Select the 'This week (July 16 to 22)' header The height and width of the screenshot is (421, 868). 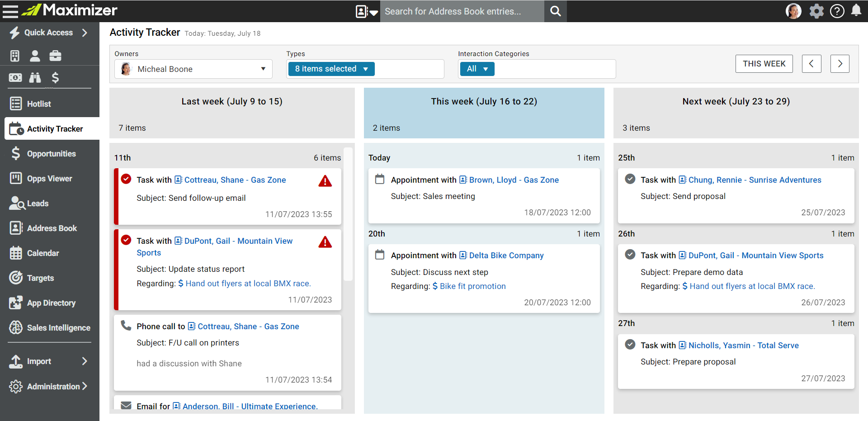pyautogui.click(x=484, y=113)
